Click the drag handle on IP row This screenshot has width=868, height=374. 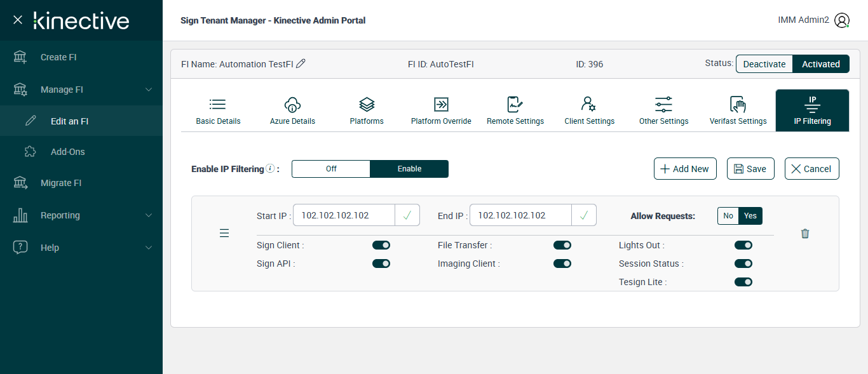tap(224, 234)
